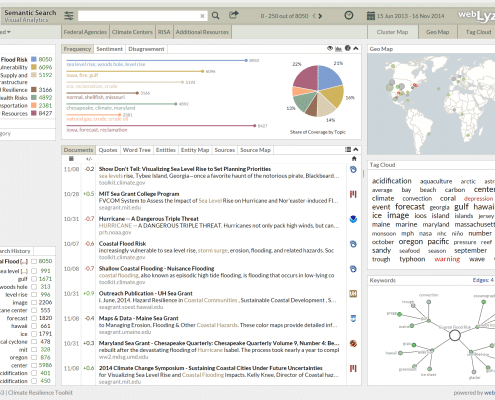Click the clock icon in the header

click(x=349, y=15)
